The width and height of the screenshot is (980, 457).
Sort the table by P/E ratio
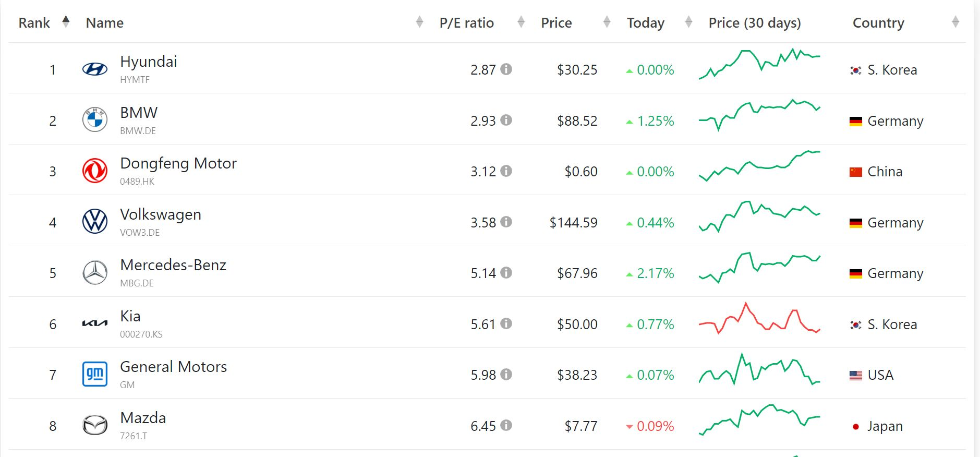pyautogui.click(x=521, y=22)
